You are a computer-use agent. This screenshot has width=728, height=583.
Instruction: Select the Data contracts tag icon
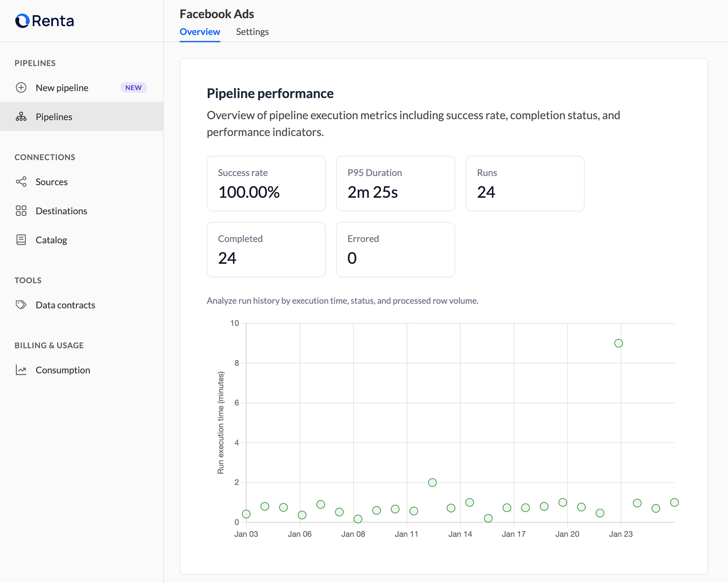(21, 305)
